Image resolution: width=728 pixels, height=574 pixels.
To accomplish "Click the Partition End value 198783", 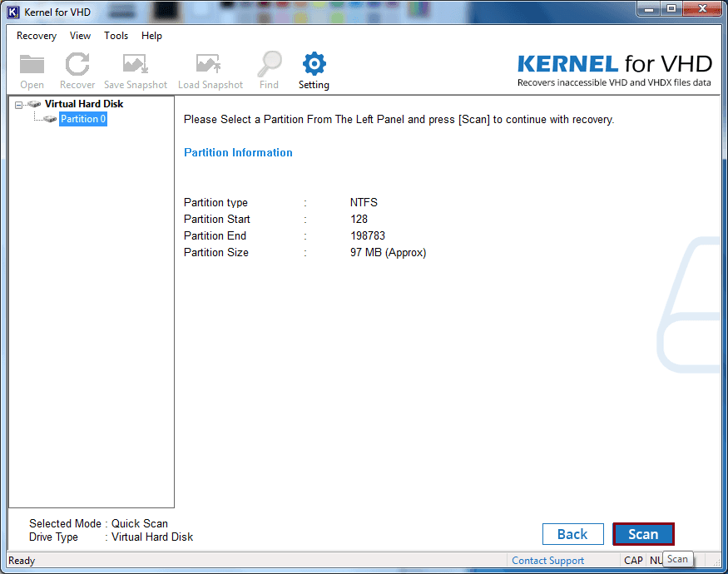I will (368, 236).
